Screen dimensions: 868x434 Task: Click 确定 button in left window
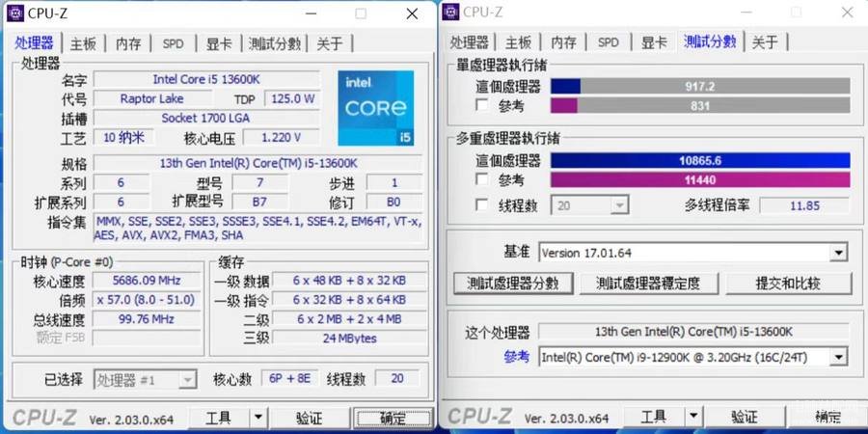coord(393,418)
